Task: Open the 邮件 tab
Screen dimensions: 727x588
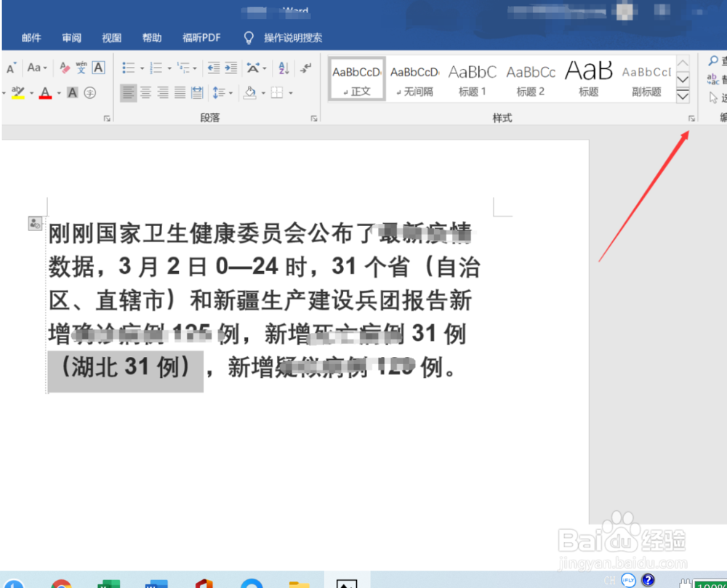Action: click(31, 38)
